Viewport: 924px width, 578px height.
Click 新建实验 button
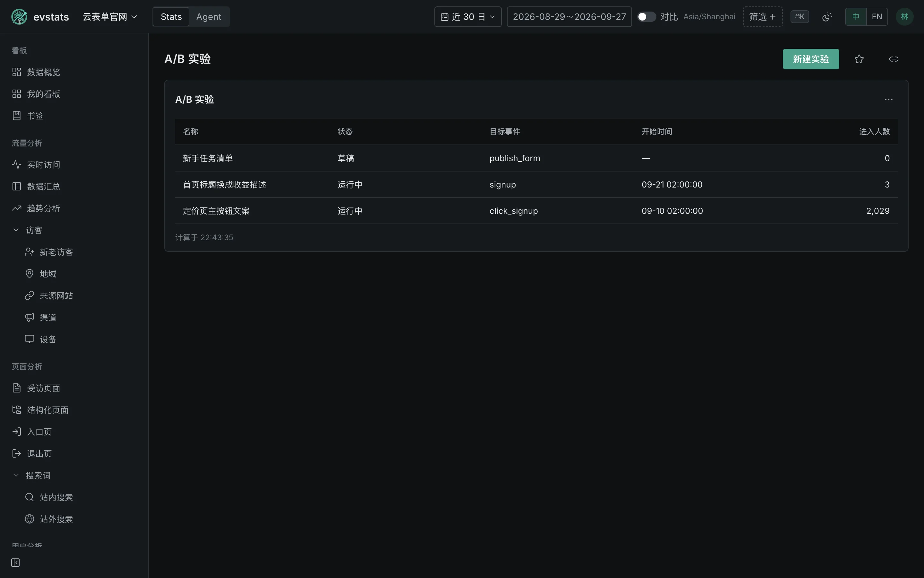pyautogui.click(x=811, y=59)
